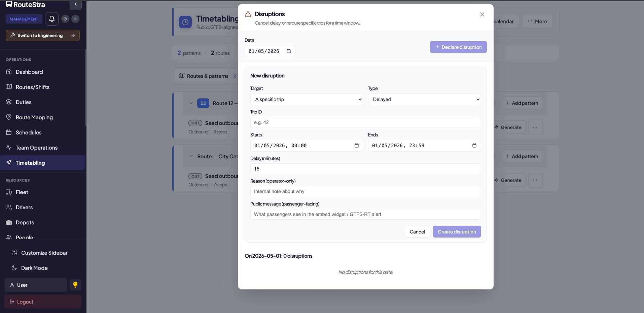This screenshot has width=644, height=313.
Task: Open notifications bell
Action: click(52, 19)
